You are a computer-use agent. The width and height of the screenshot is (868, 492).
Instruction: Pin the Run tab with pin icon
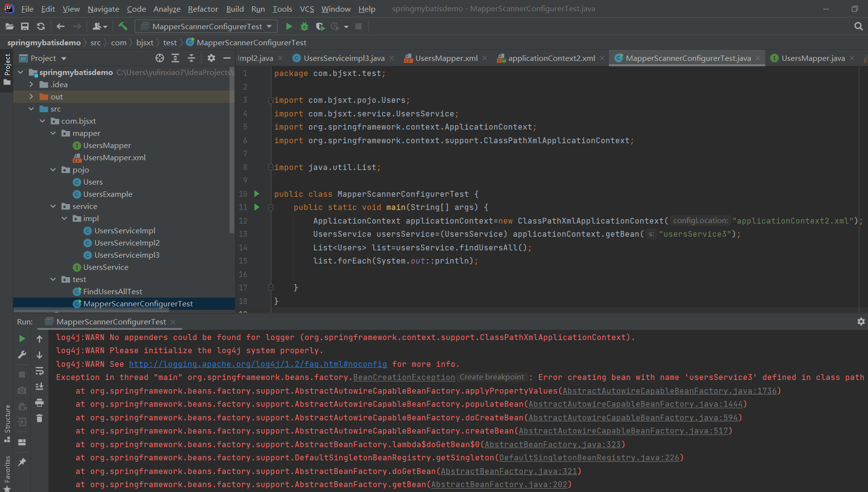pyautogui.click(x=22, y=462)
